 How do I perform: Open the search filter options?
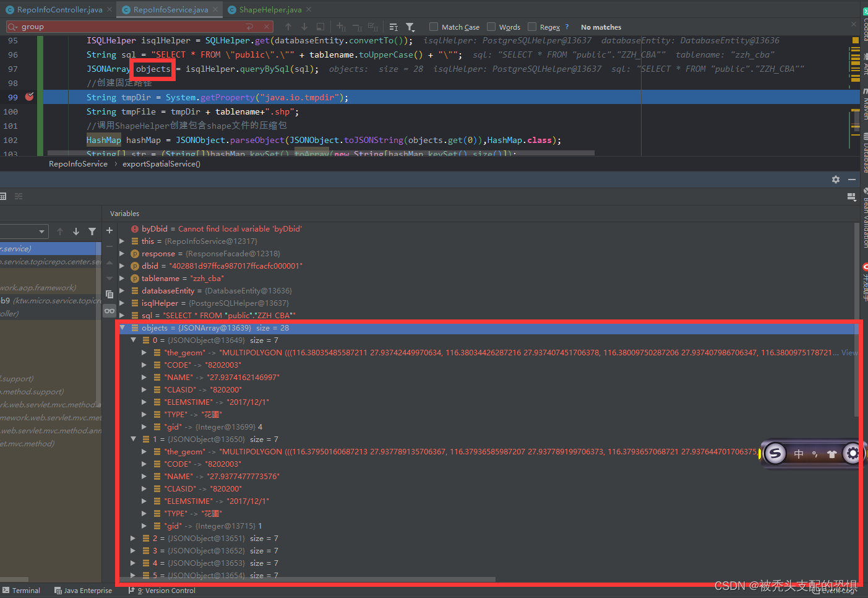pos(410,27)
